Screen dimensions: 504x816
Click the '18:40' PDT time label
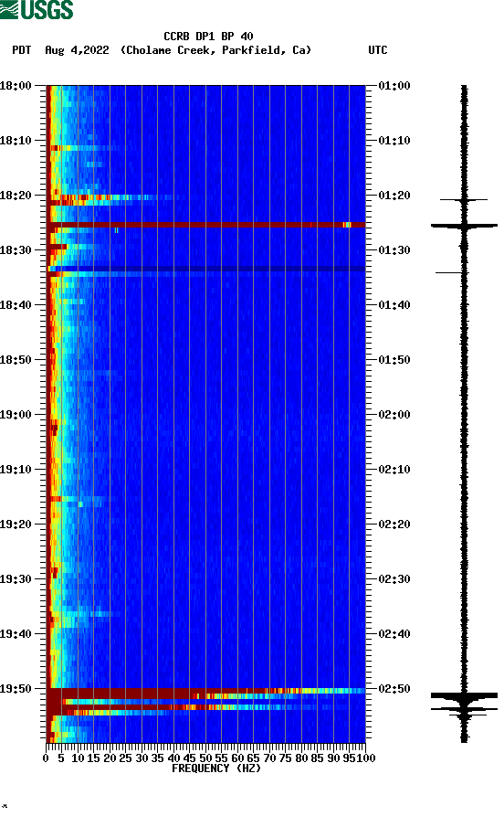pyautogui.click(x=16, y=305)
